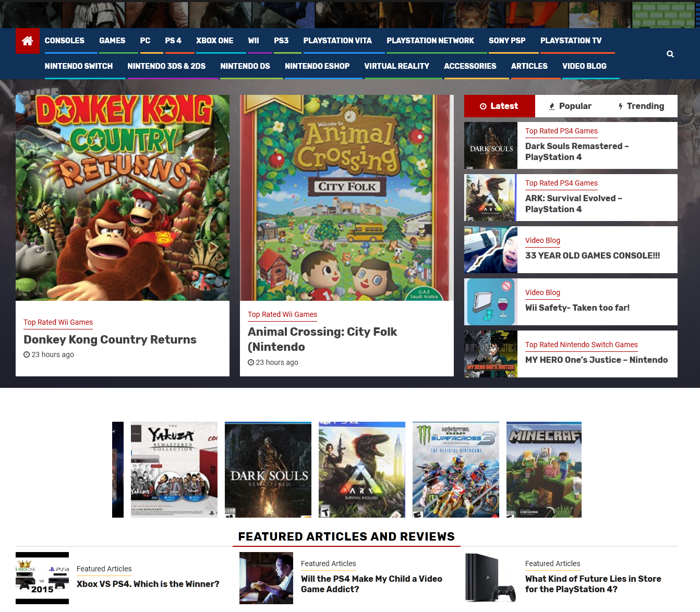
Task: Click the Wii Safety thumbnail
Action: coord(491,302)
